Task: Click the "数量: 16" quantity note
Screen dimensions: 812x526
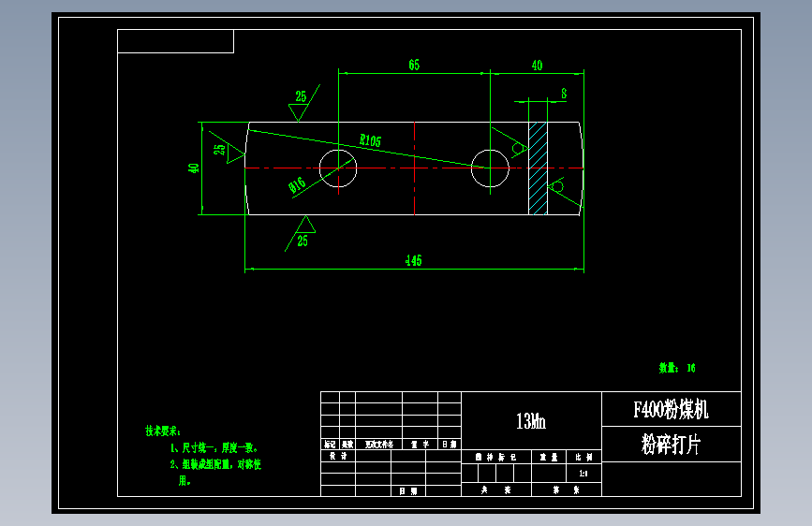Action: tap(677, 368)
